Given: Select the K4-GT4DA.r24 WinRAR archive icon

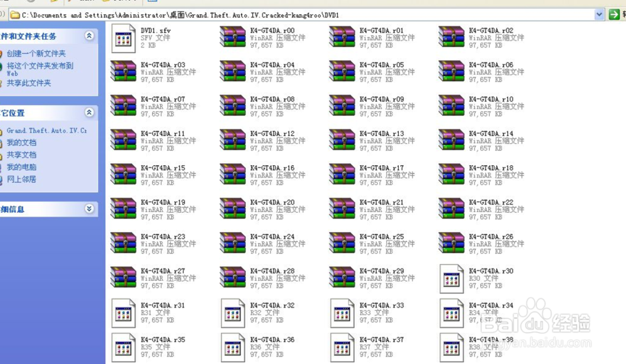Looking at the screenshot, I should [x=233, y=243].
